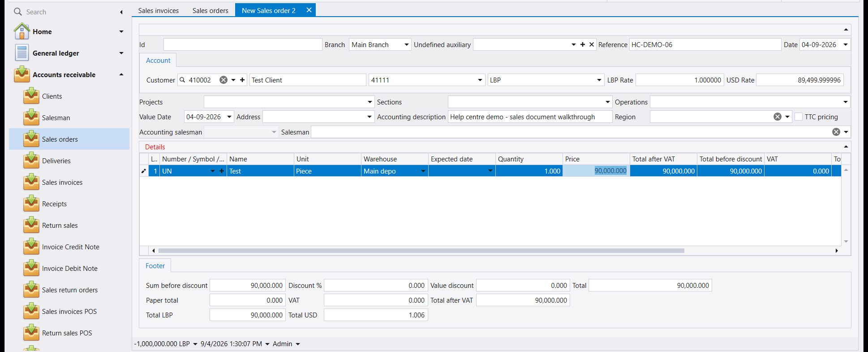The width and height of the screenshot is (868, 352).
Task: Select the Accounts receivable folder icon
Action: coord(21,74)
